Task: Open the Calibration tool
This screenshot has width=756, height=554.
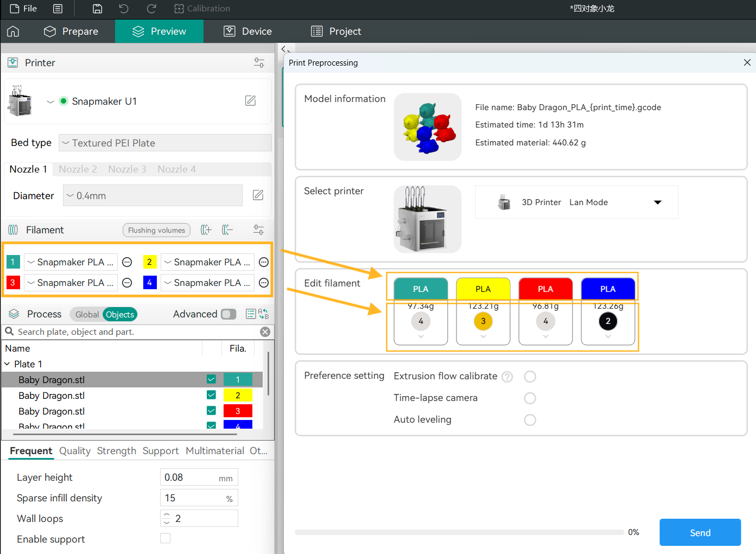Action: pyautogui.click(x=202, y=9)
